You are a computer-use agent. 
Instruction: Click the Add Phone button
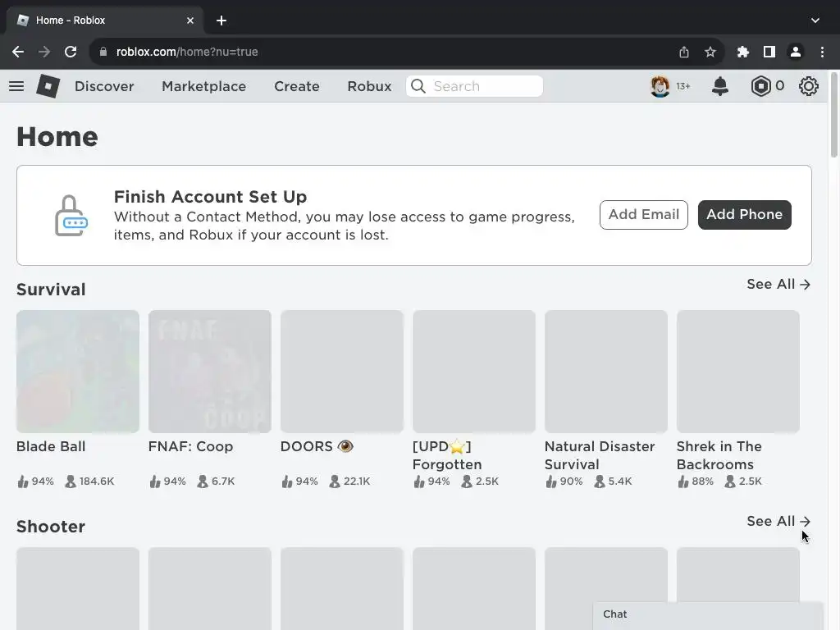(744, 215)
